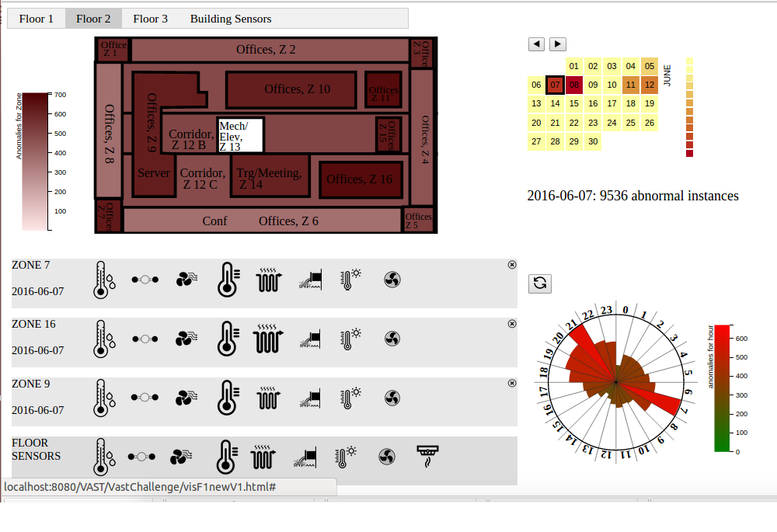777x532 pixels.
Task: Click the three-dot valve icon in Zone 7
Action: point(145,280)
